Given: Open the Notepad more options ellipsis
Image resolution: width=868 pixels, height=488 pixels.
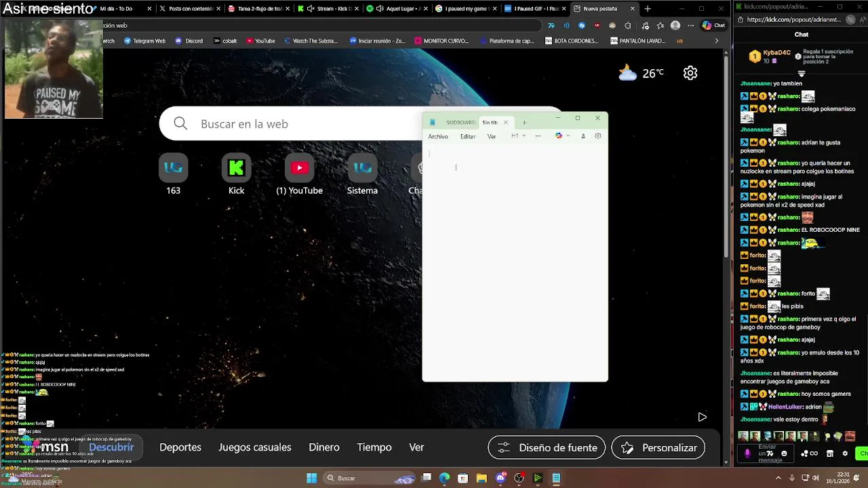Looking at the screenshot, I should click(538, 136).
